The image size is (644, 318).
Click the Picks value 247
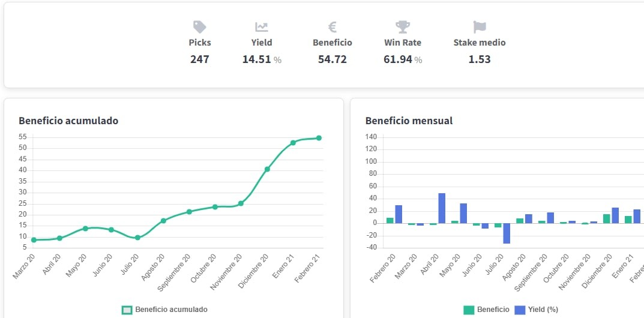200,59
